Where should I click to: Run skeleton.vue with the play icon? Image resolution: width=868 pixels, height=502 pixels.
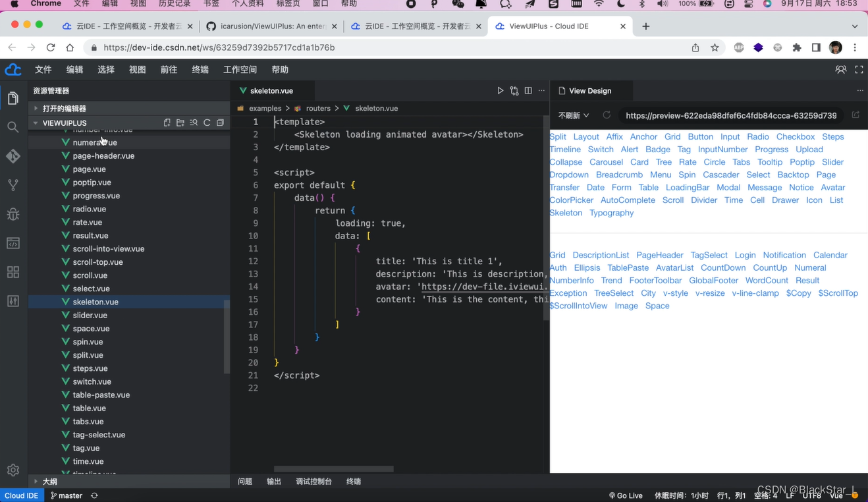[501, 91]
